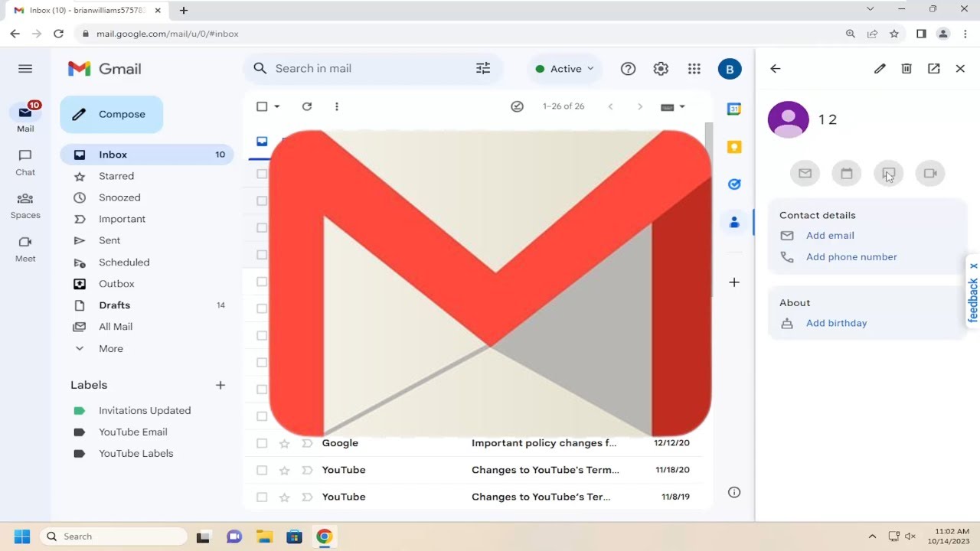
Task: Open the Outbox folder
Action: coord(147,284)
